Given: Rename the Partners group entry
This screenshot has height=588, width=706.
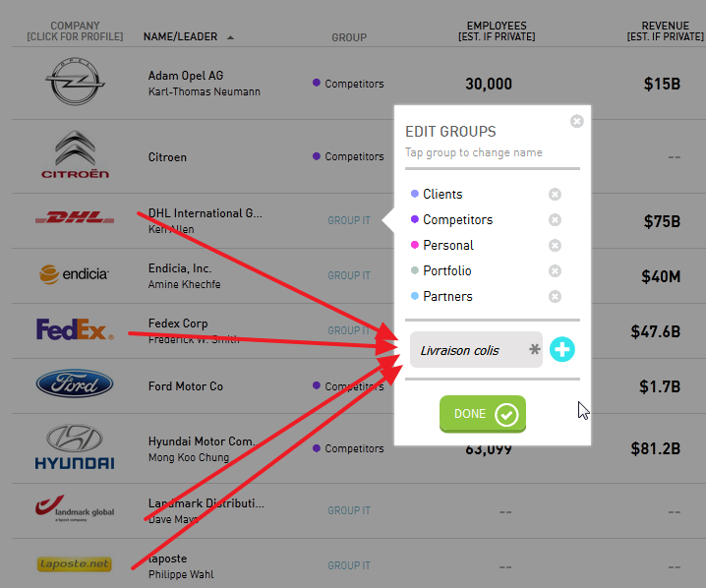Looking at the screenshot, I should tap(447, 296).
